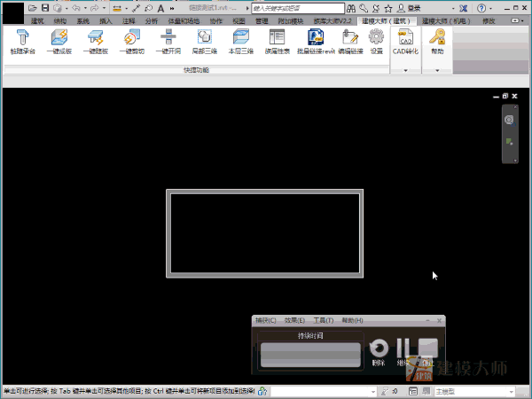Click the 批量链接revit batch link tool
Image resolution: width=532 pixels, height=399 pixels.
click(316, 42)
